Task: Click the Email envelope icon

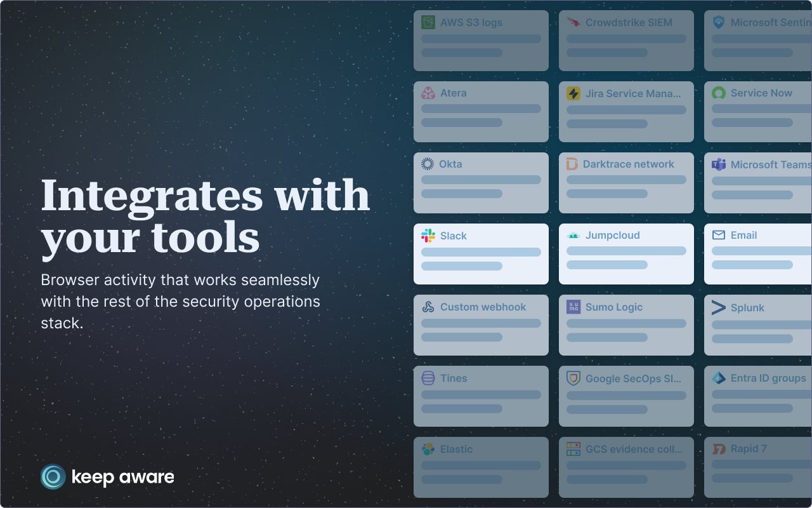Action: coord(719,235)
